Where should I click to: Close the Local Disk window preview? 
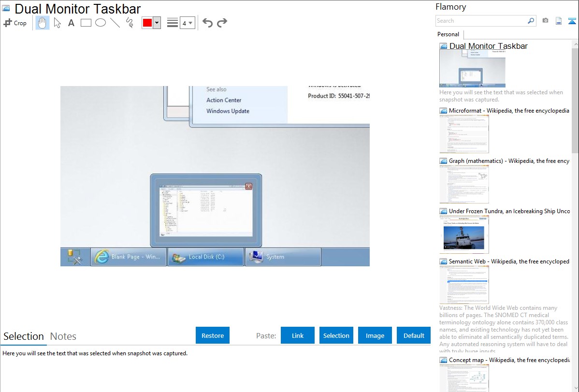pos(249,187)
